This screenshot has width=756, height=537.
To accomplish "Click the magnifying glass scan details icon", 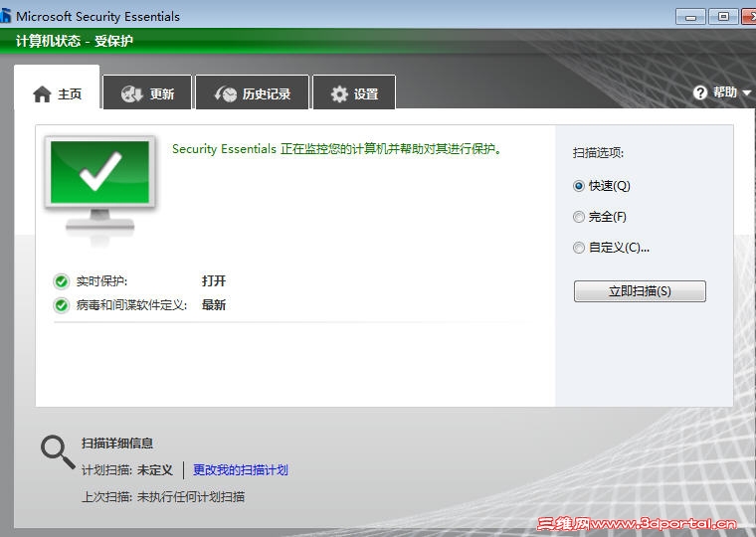I will pyautogui.click(x=58, y=451).
